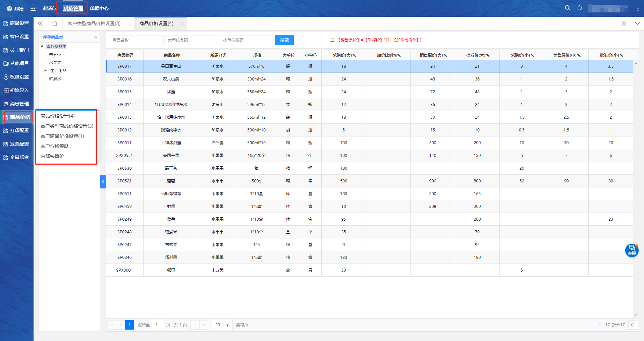The image size is (644, 341).
Task: Open the 客服 support chat bubble
Action: (x=632, y=250)
